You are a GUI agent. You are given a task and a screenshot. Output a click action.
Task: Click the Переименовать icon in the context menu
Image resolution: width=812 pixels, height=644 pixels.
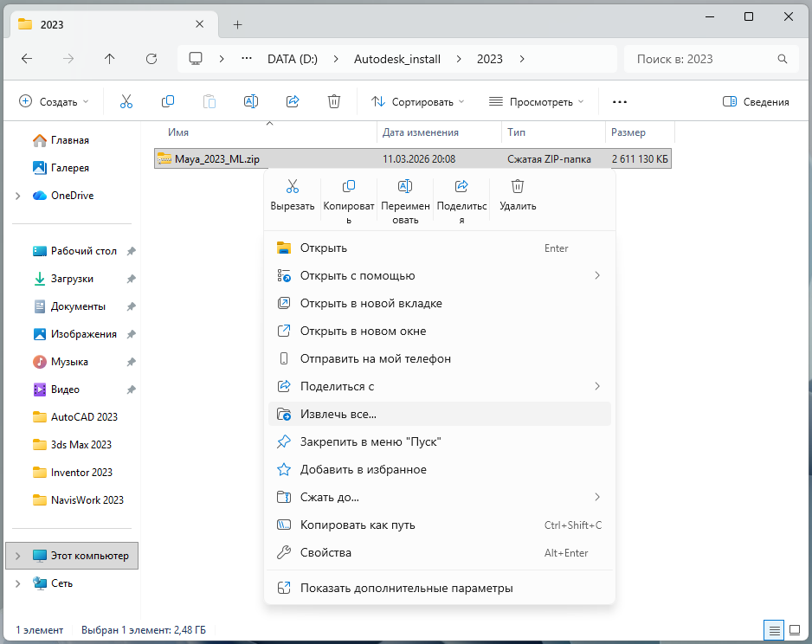(x=405, y=186)
